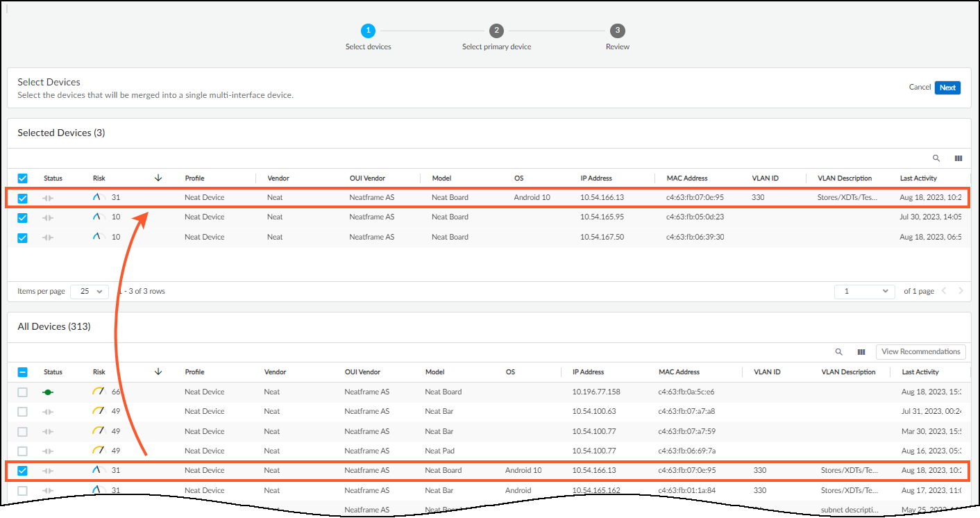This screenshot has width=980, height=518.
Task: Open column chooser icon in All Devices
Action: pos(861,352)
